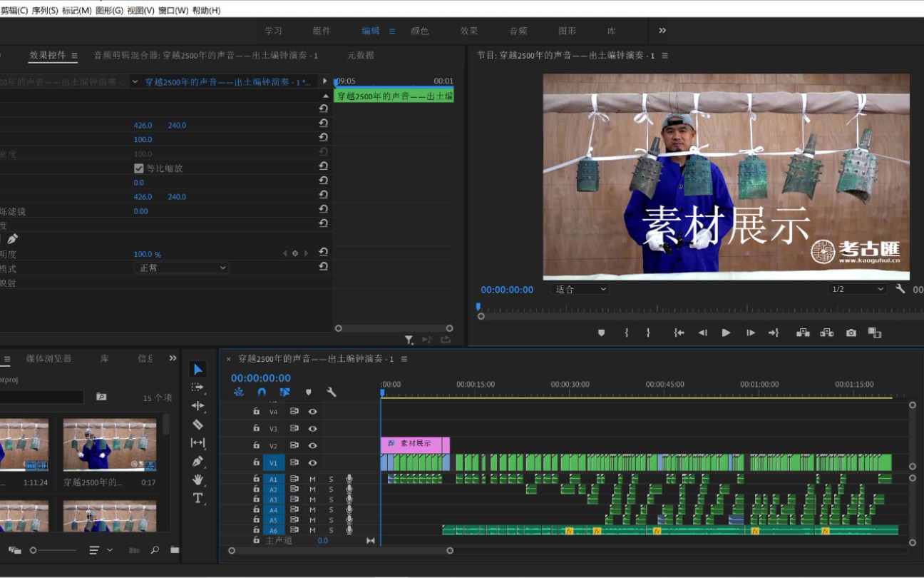Mute audio track A1
Screen dimensions: 924x578
pyautogui.click(x=312, y=480)
